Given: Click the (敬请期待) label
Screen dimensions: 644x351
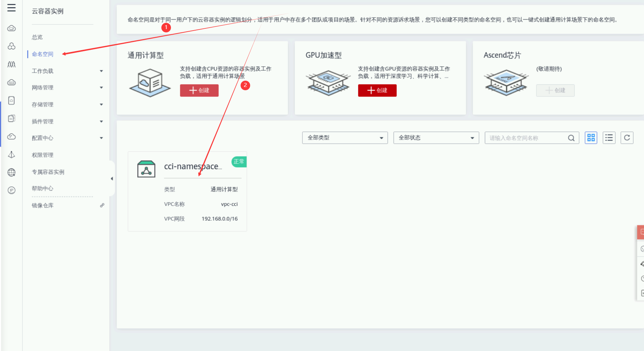Looking at the screenshot, I should 549,69.
